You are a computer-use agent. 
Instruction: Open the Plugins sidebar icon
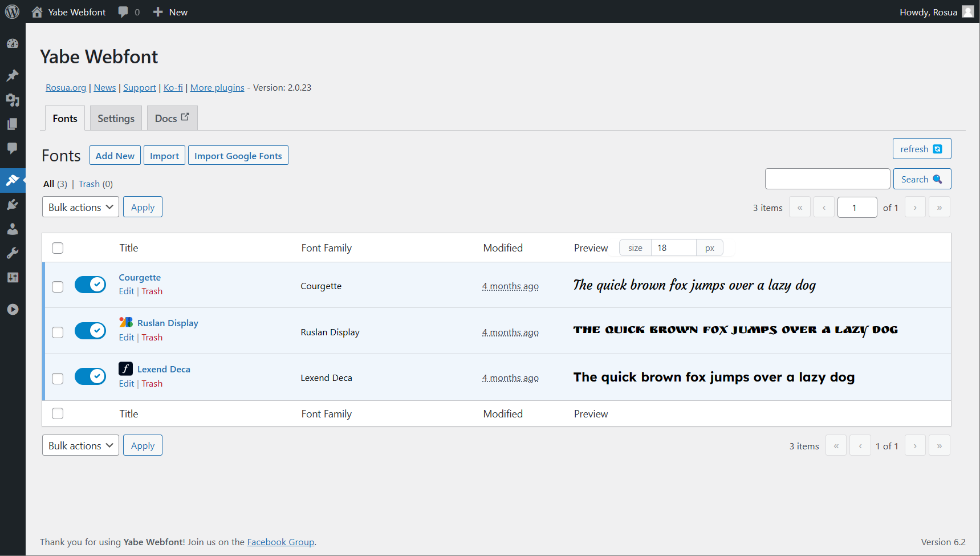point(13,205)
